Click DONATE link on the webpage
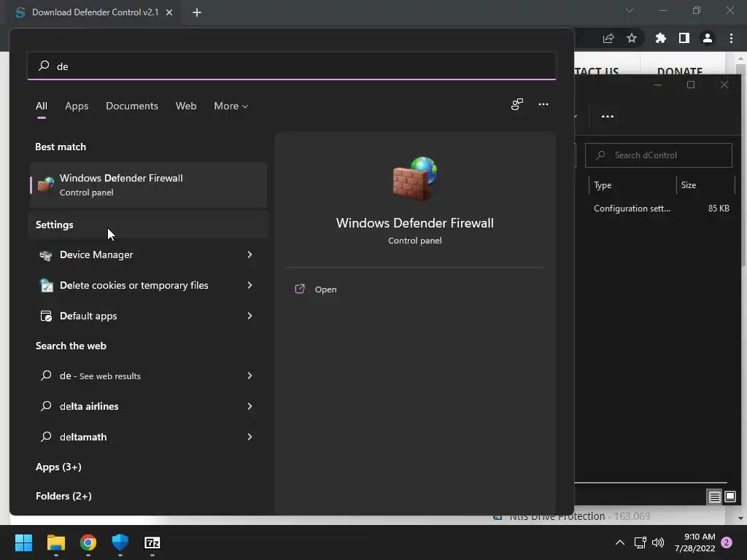 (680, 71)
